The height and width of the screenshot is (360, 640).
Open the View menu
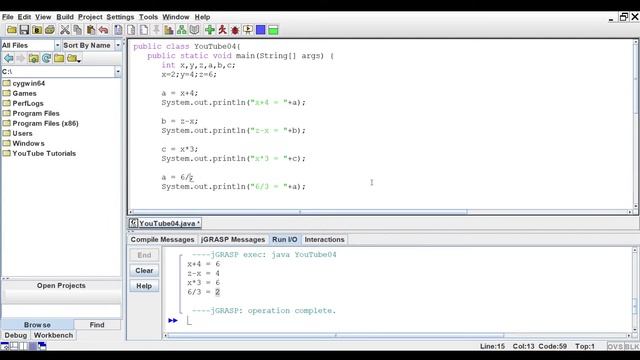[43, 17]
